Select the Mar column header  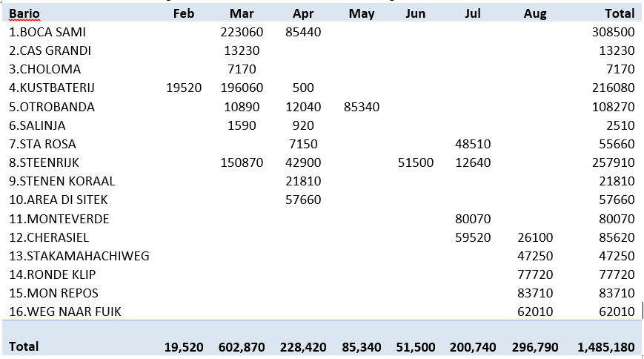tap(242, 13)
